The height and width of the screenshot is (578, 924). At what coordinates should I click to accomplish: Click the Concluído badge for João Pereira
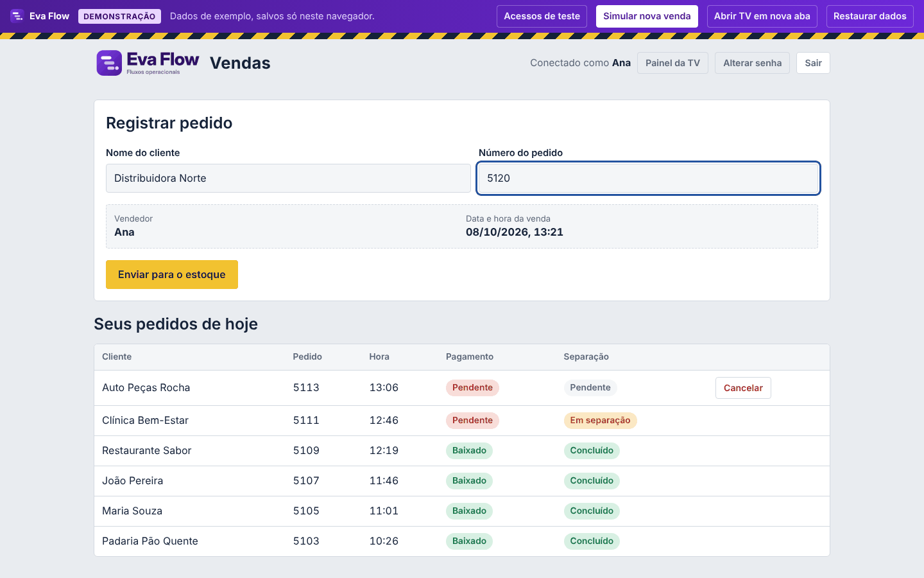coord(592,481)
